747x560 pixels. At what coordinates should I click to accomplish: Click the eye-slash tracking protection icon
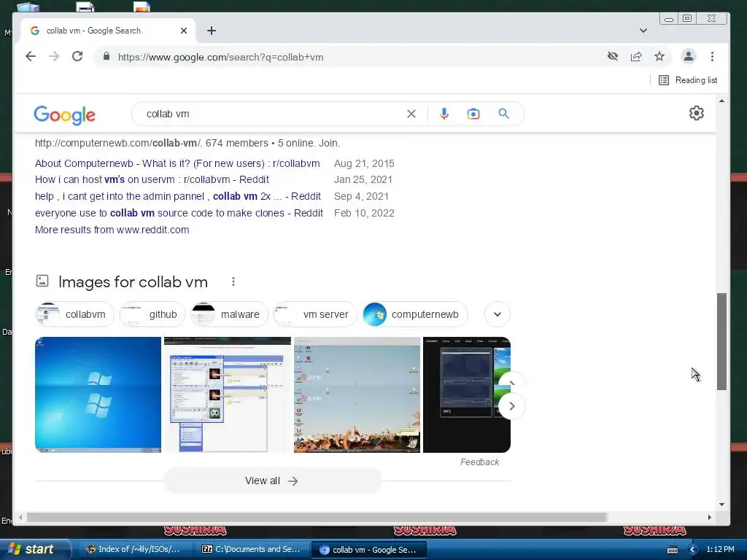[x=613, y=57]
